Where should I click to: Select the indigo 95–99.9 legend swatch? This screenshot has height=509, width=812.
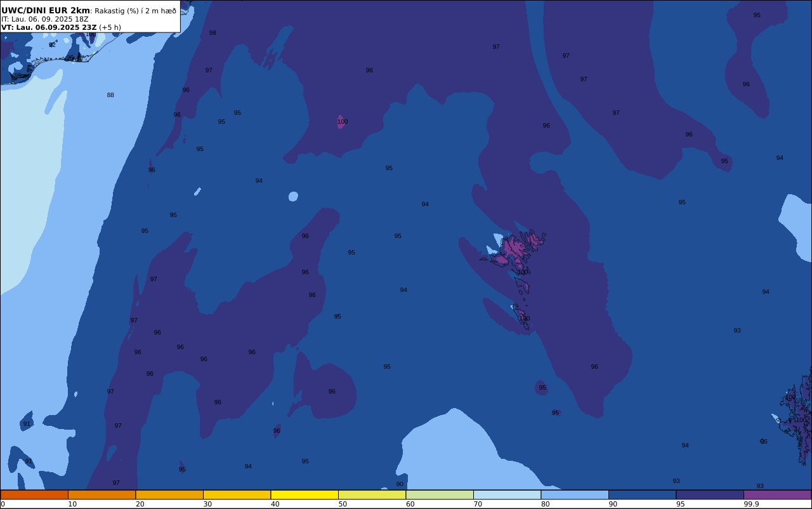(710, 494)
